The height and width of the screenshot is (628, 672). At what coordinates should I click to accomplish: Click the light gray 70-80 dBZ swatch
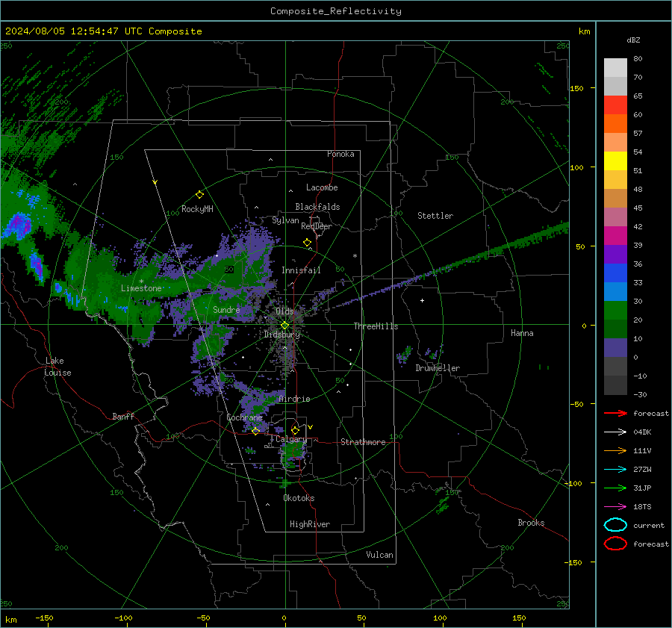(615, 68)
